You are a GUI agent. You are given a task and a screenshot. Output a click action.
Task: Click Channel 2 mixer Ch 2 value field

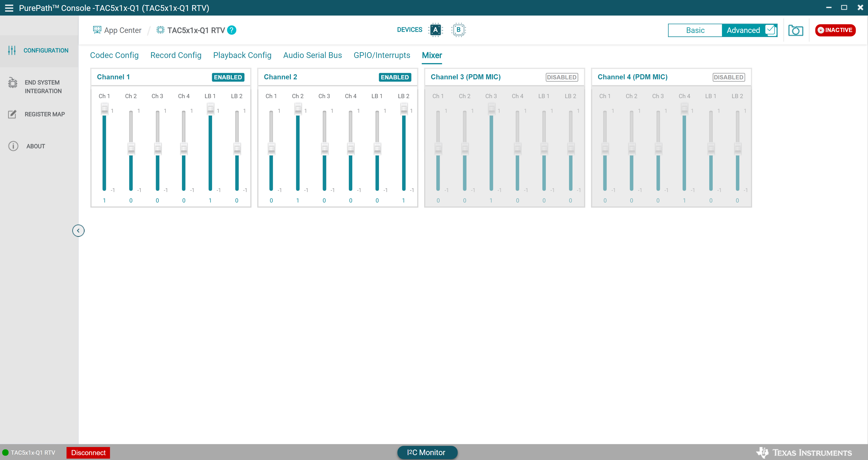tap(298, 201)
